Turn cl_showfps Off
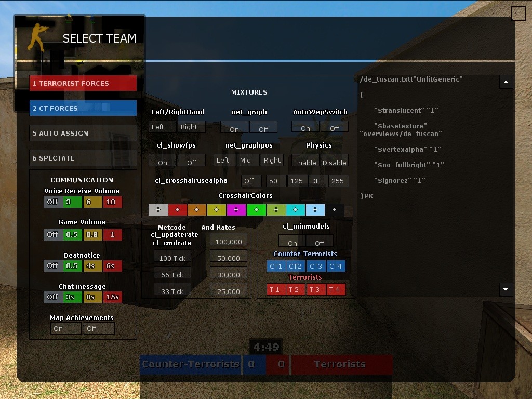Screen dimensions: 532x399 point(192,161)
